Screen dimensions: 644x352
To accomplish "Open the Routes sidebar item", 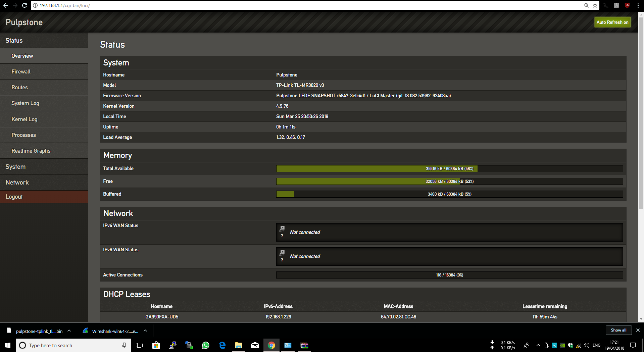I will pos(44,87).
